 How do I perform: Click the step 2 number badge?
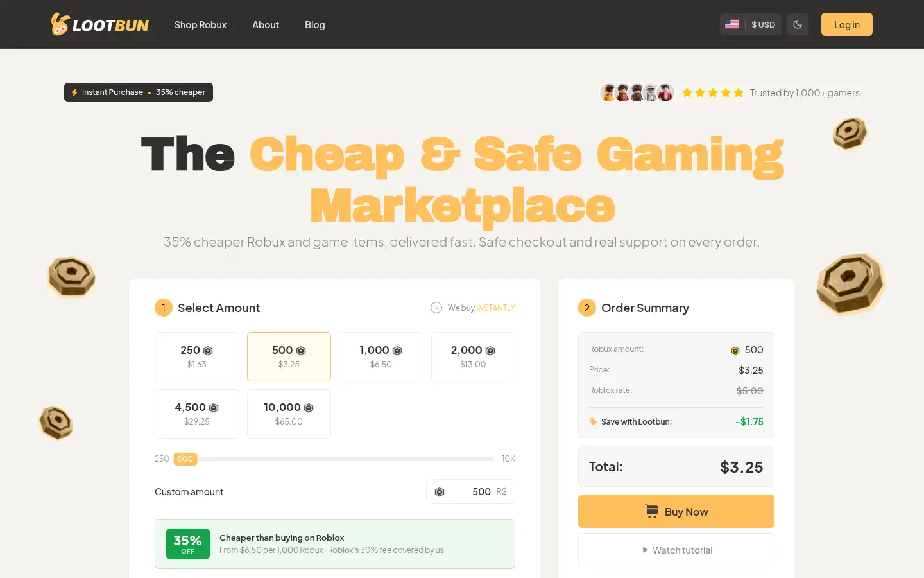[x=587, y=308]
